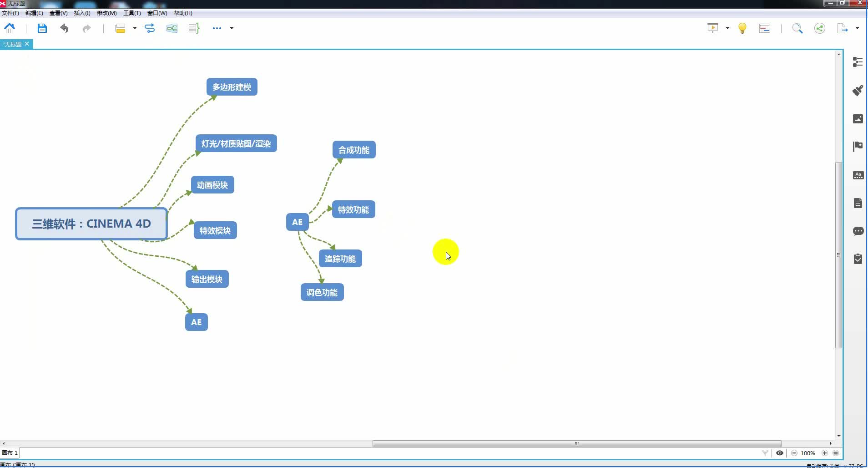Open the 工具(T) menu
The height and width of the screenshot is (468, 868).
click(x=132, y=13)
